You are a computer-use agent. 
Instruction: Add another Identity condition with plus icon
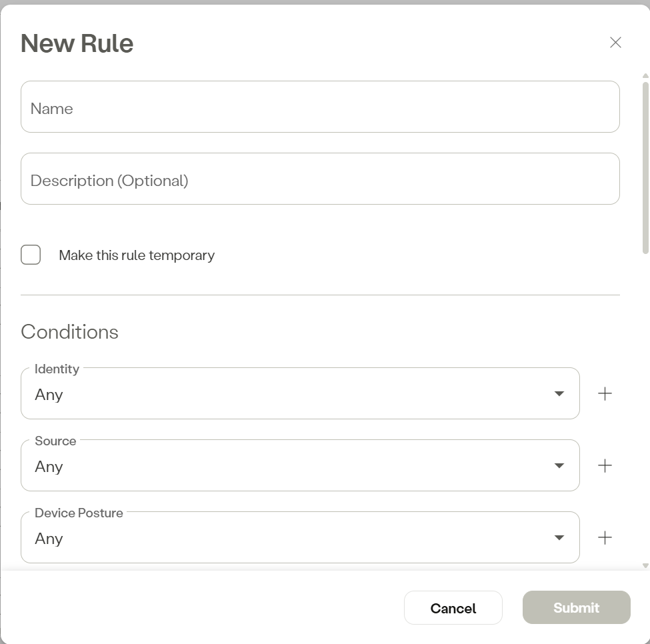tap(605, 394)
